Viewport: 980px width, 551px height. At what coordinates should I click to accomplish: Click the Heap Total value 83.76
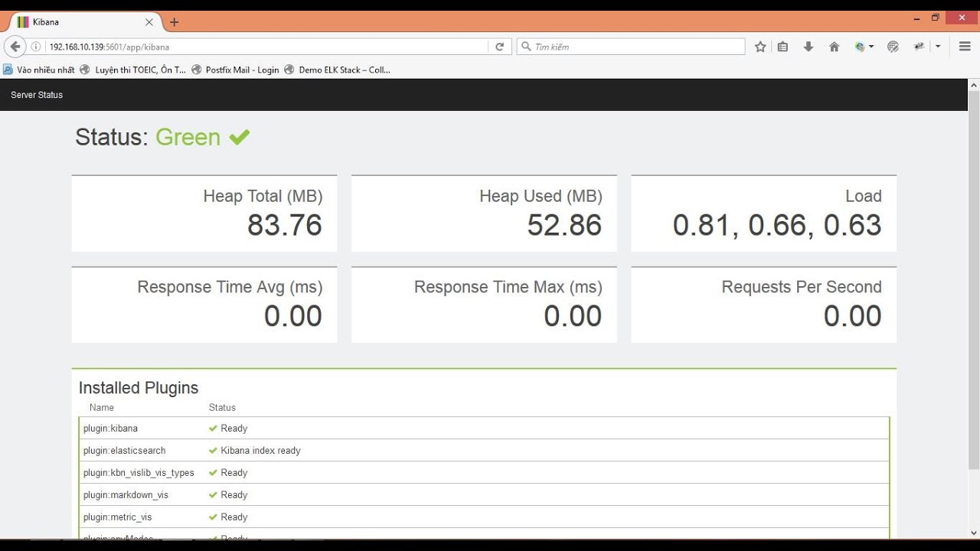coord(285,225)
